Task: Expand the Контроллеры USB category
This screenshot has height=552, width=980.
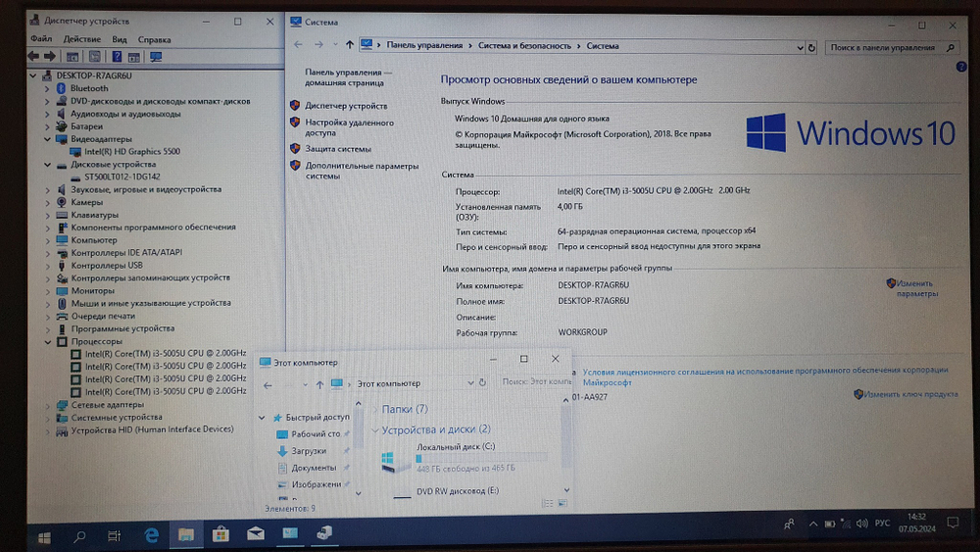Action: pyautogui.click(x=47, y=265)
